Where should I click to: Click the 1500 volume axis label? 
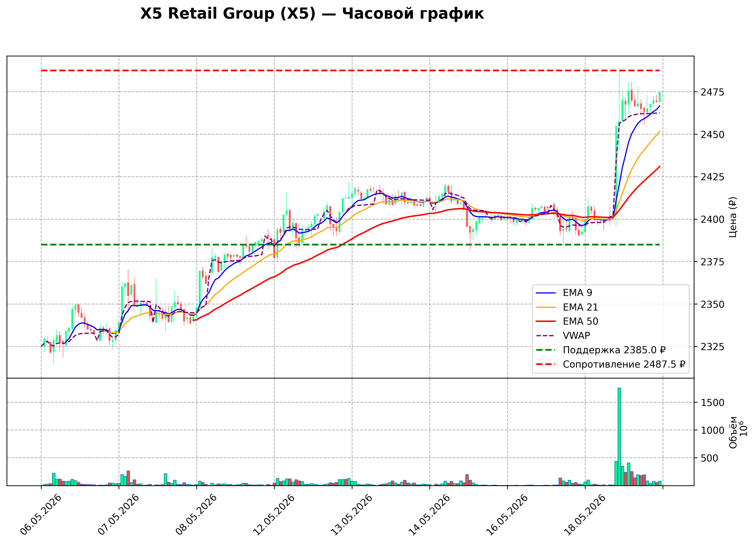coord(712,403)
